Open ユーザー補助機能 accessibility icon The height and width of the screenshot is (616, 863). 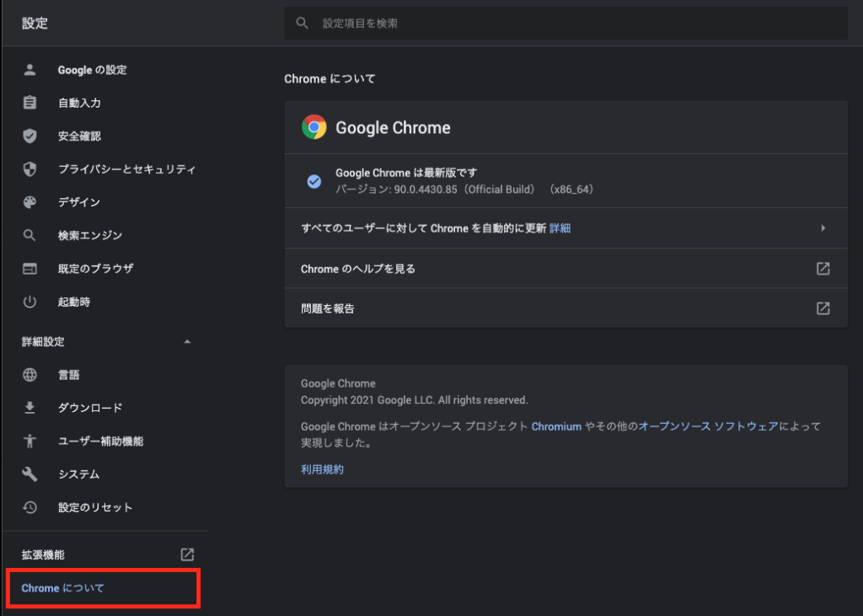tap(31, 441)
